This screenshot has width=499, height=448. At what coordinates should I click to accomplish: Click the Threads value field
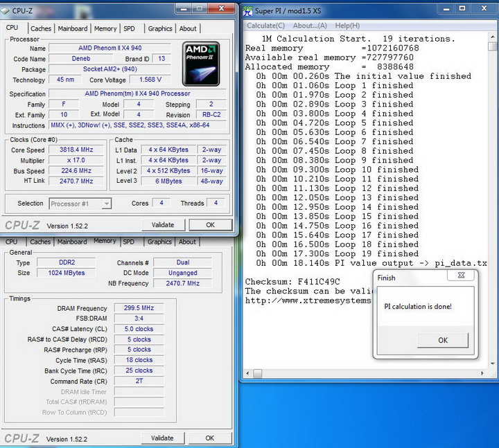pos(216,203)
